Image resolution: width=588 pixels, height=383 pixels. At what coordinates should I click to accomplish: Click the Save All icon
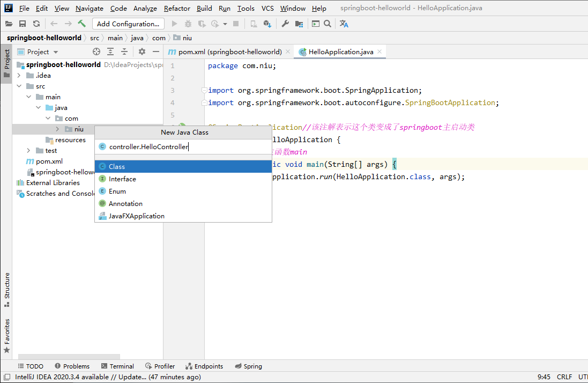point(23,24)
